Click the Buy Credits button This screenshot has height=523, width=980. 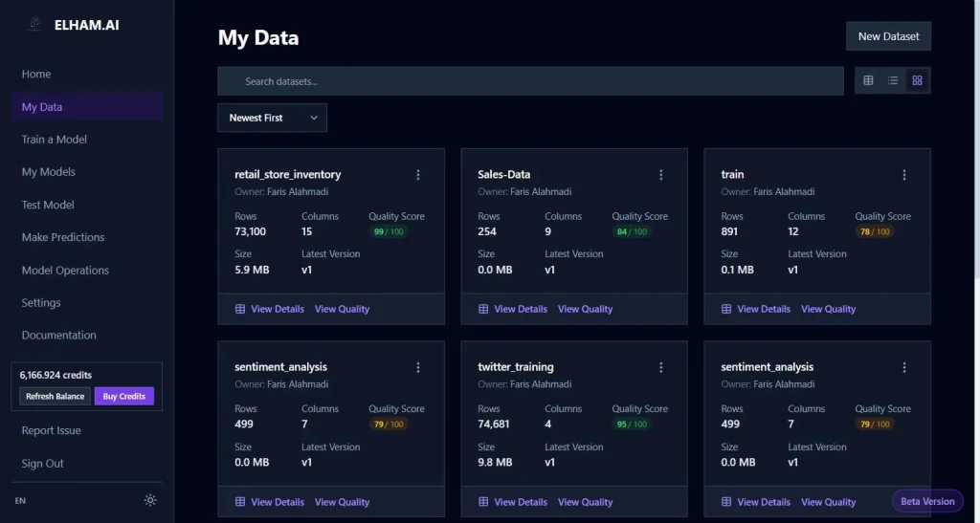pyautogui.click(x=123, y=396)
